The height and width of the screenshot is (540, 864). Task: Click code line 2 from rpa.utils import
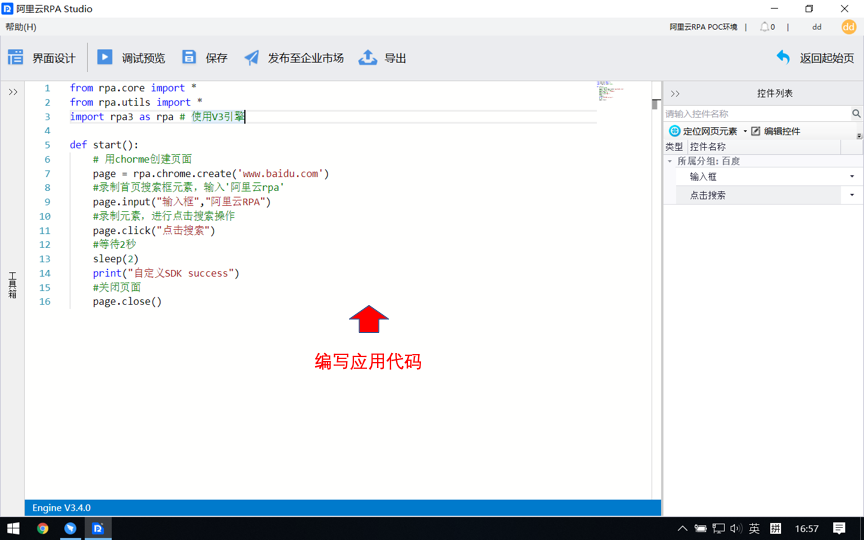(136, 102)
